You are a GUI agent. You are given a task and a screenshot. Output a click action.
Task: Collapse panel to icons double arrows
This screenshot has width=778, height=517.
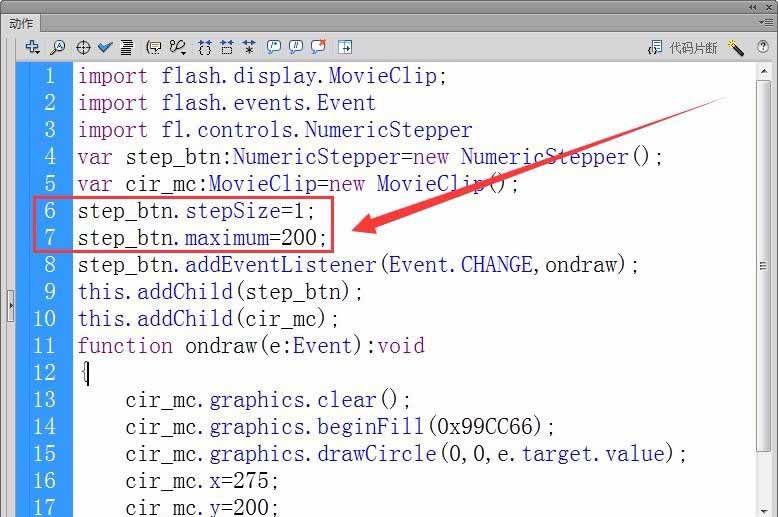pyautogui.click(x=753, y=7)
